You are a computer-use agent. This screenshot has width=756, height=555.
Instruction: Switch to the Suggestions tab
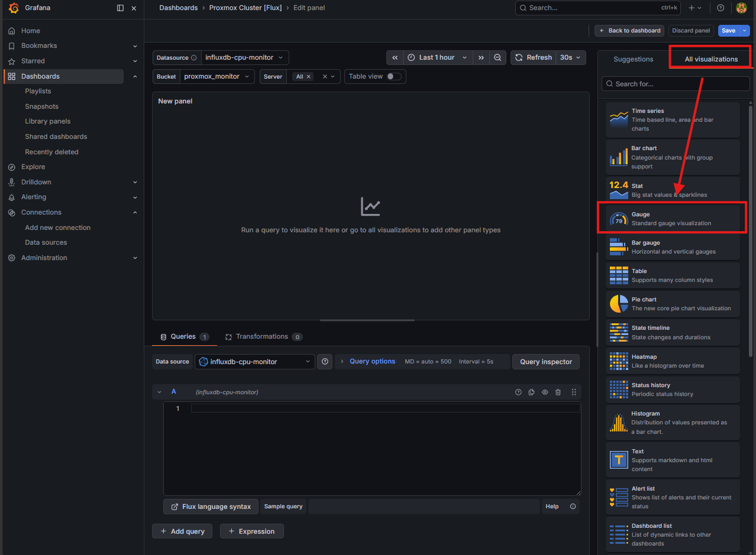(x=633, y=59)
